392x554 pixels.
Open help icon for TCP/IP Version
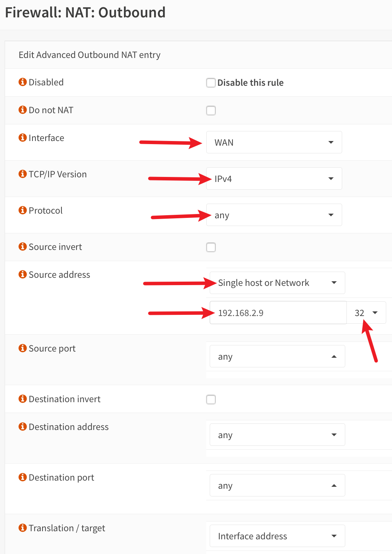23,174
